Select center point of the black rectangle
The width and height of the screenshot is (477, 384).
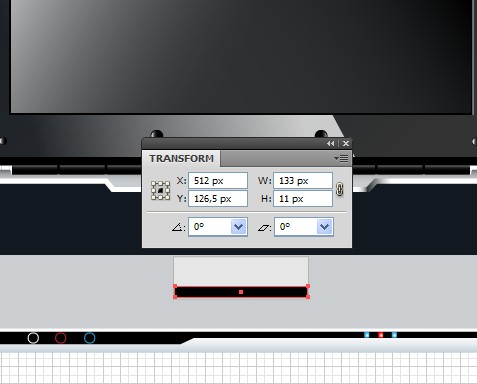click(241, 292)
